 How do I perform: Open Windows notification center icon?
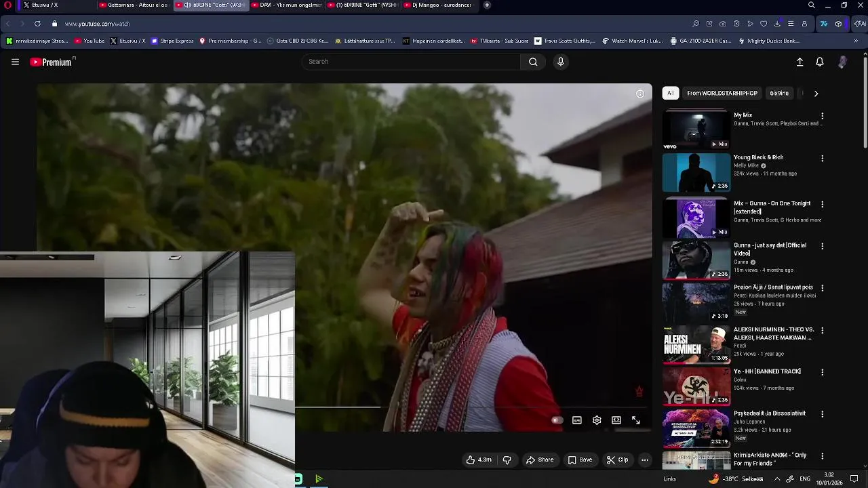click(x=854, y=479)
